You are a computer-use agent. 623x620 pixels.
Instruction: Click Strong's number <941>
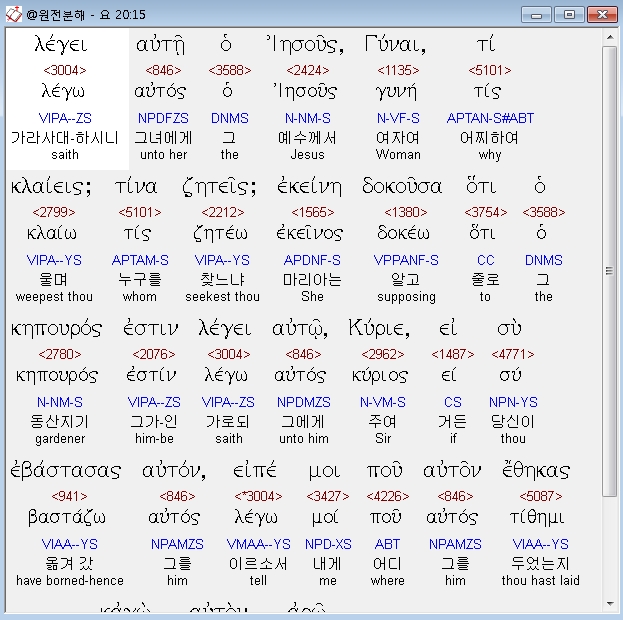click(69, 496)
